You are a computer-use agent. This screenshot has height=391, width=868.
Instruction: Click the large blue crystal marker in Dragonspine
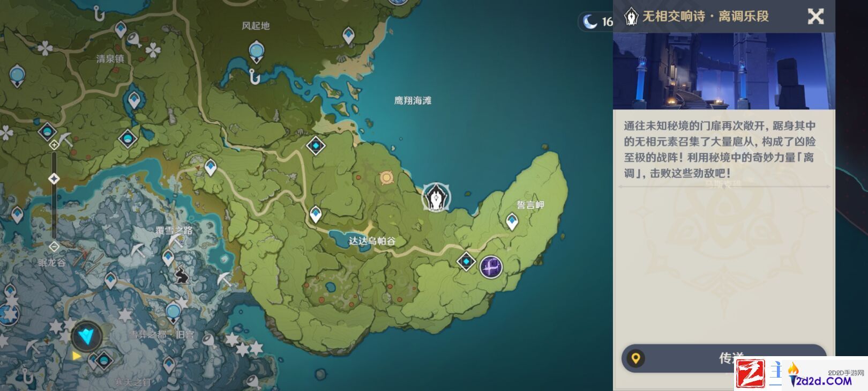pos(87,337)
